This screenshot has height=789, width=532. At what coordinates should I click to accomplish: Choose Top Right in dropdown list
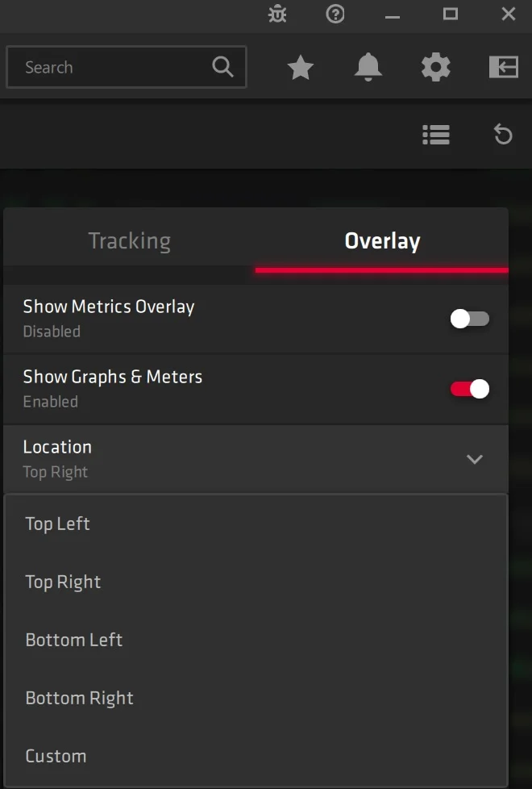click(x=256, y=582)
